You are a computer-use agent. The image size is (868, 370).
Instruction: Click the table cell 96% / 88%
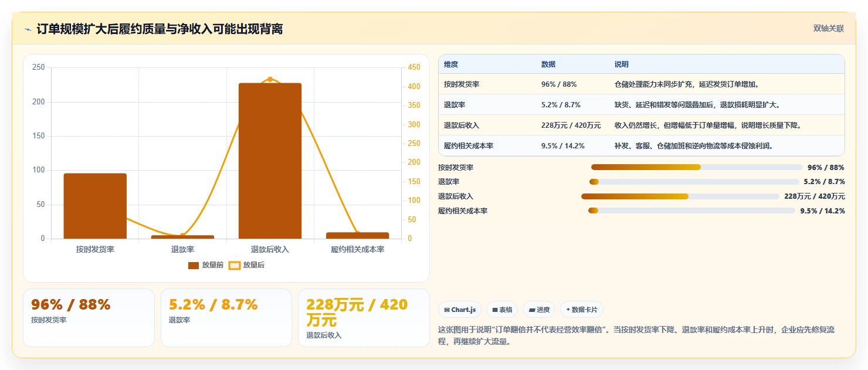[559, 84]
